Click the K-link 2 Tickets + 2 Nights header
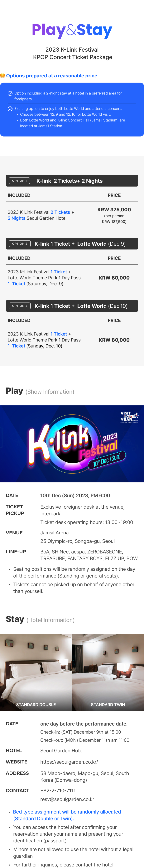 point(72,181)
